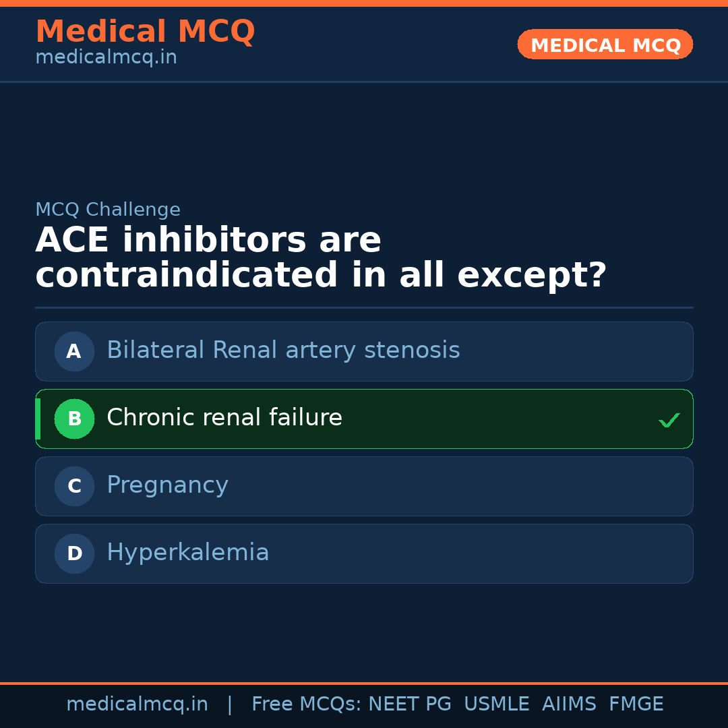Click the green checkmark on Chronic renal failure
The width and height of the screenshot is (728, 728).
pos(669,421)
